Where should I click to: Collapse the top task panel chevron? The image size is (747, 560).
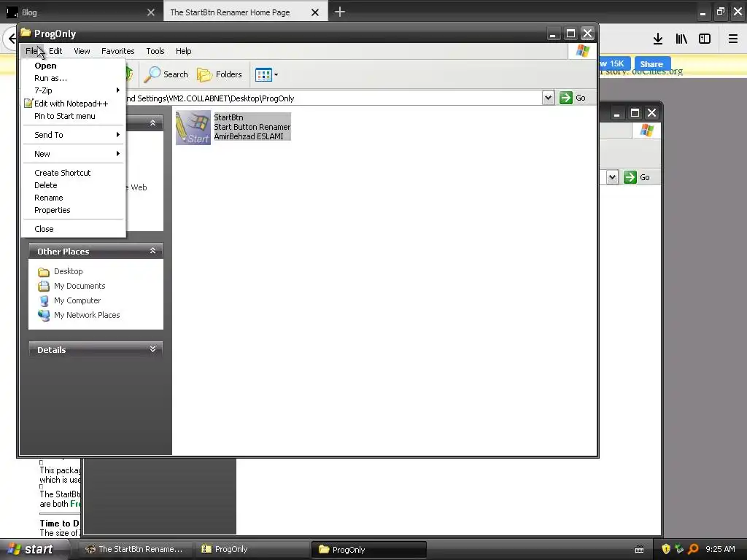coord(152,122)
